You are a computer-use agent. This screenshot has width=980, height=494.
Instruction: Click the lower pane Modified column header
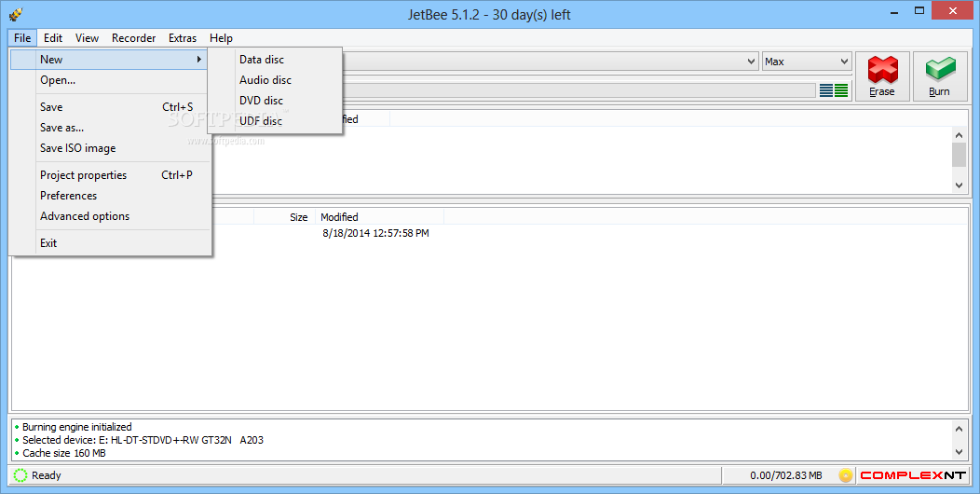pos(379,217)
